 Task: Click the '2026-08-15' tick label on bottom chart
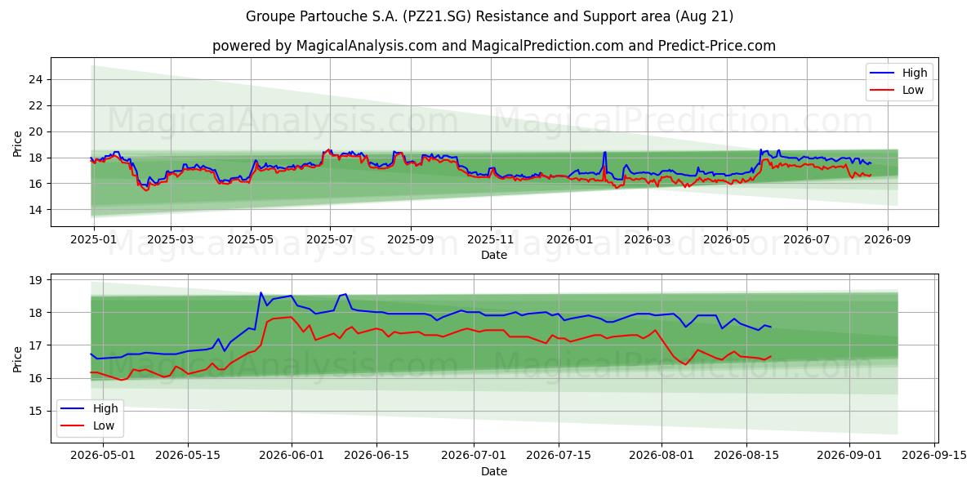pos(746,456)
